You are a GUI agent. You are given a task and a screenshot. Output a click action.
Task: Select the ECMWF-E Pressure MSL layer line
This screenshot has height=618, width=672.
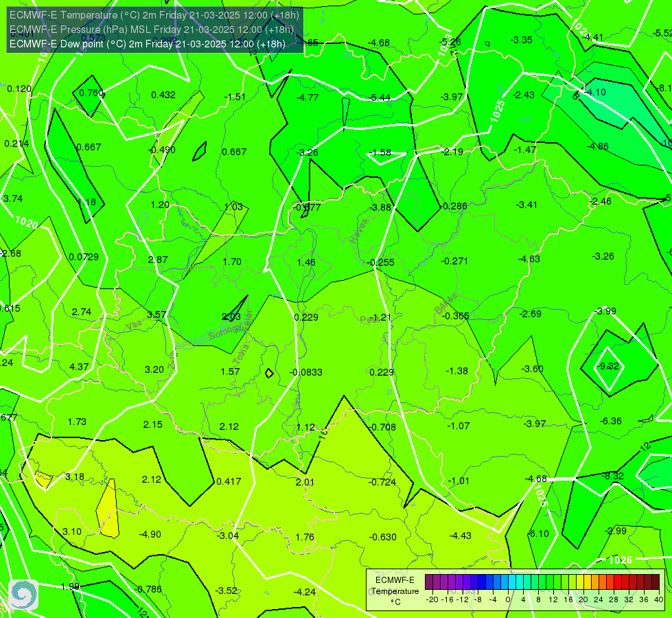click(152, 30)
